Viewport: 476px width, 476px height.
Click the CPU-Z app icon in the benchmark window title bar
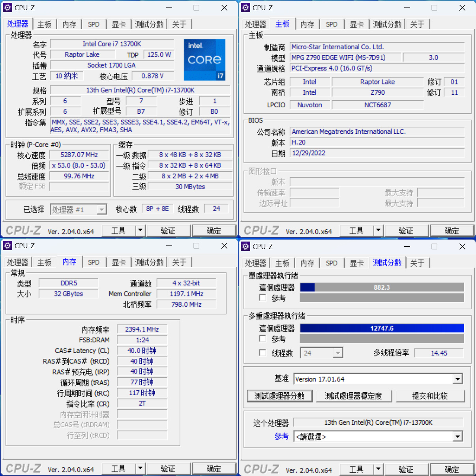tap(245, 246)
